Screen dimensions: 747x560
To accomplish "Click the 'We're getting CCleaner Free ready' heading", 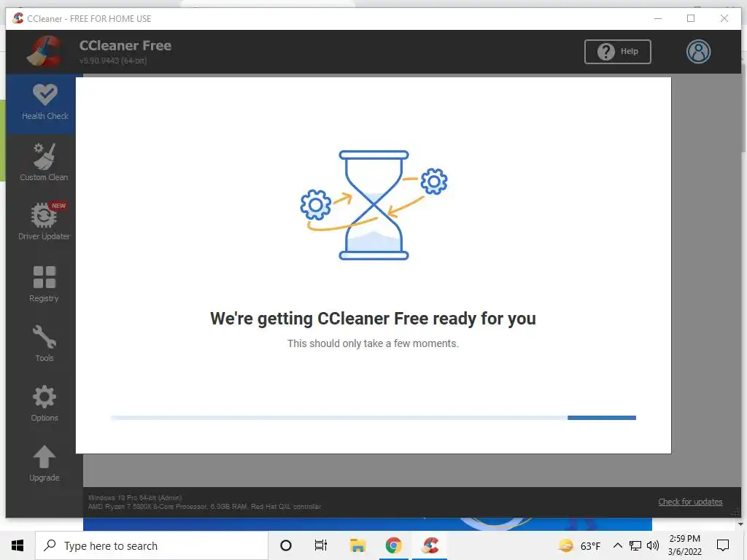I will 373,318.
